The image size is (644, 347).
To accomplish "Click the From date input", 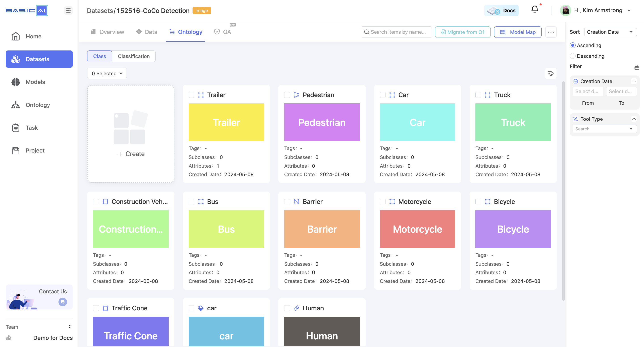I will tap(588, 91).
